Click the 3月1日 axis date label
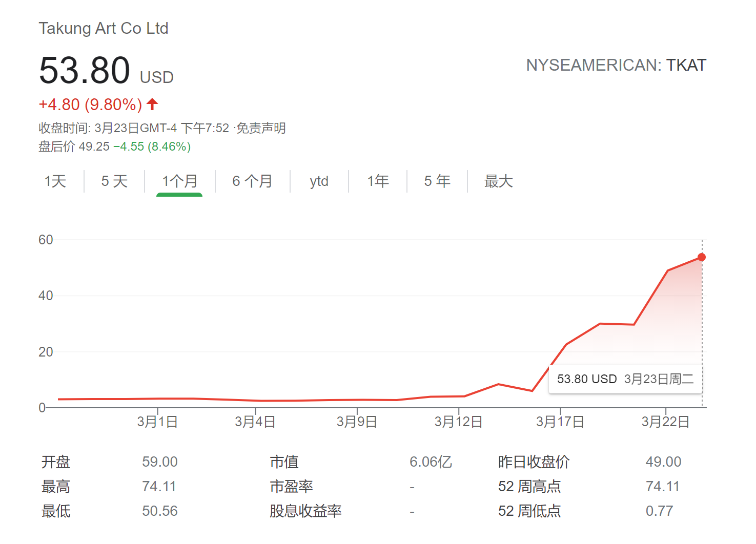Image resolution: width=756 pixels, height=544 pixels. coord(157,422)
